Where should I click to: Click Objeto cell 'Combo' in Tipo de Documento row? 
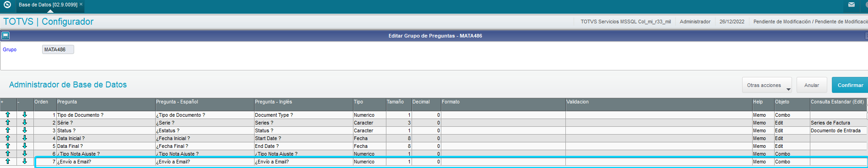pyautogui.click(x=792, y=115)
